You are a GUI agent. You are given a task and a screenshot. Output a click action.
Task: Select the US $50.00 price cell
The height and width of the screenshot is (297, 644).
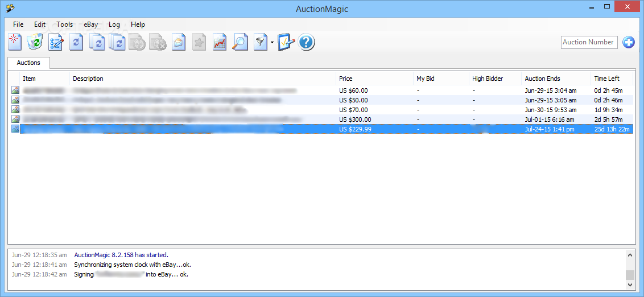tap(354, 100)
